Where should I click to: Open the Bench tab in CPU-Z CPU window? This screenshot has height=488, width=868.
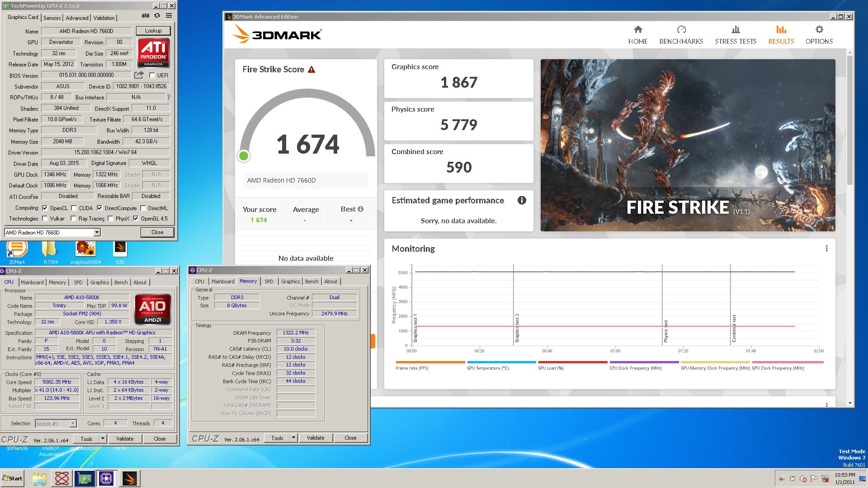[x=121, y=282]
